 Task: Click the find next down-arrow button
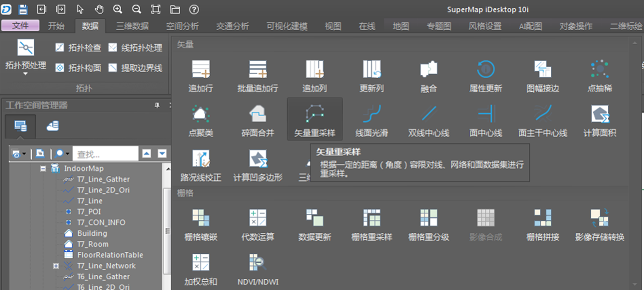(162, 154)
